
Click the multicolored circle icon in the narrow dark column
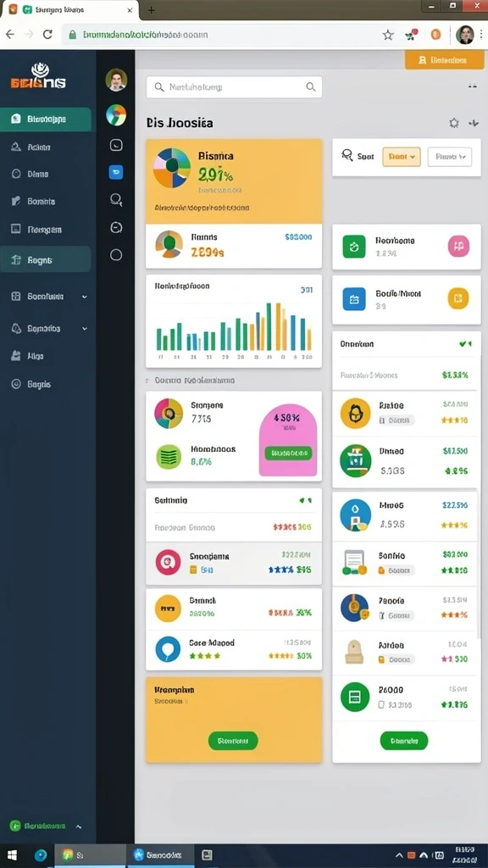pos(116,115)
